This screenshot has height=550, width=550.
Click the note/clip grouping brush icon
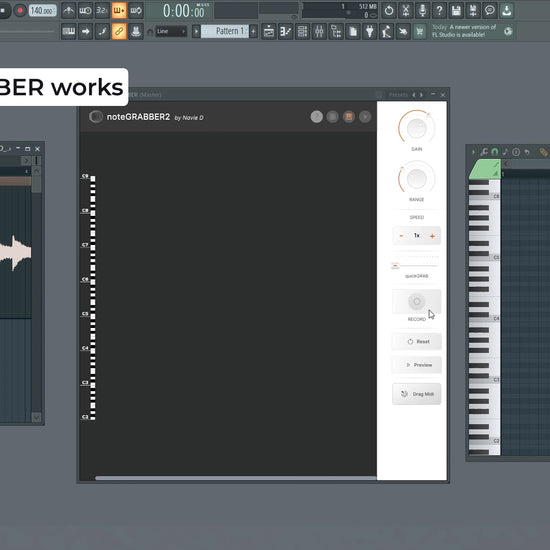coord(102,32)
